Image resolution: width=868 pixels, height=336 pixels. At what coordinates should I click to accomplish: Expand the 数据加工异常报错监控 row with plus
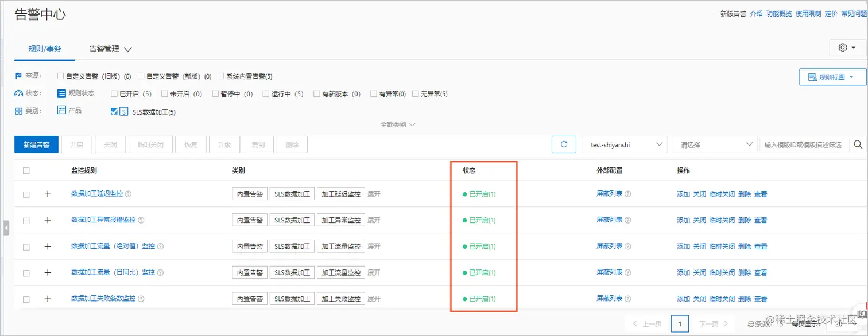48,220
